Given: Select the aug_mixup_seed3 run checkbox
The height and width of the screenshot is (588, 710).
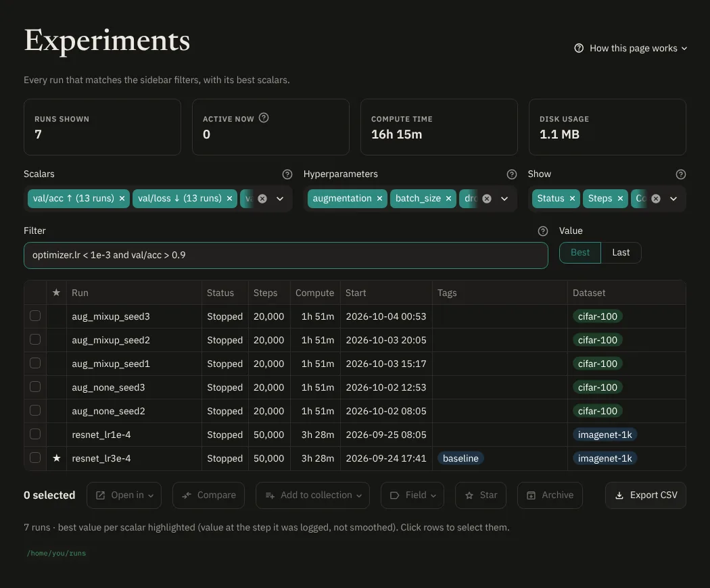Looking at the screenshot, I should point(35,316).
